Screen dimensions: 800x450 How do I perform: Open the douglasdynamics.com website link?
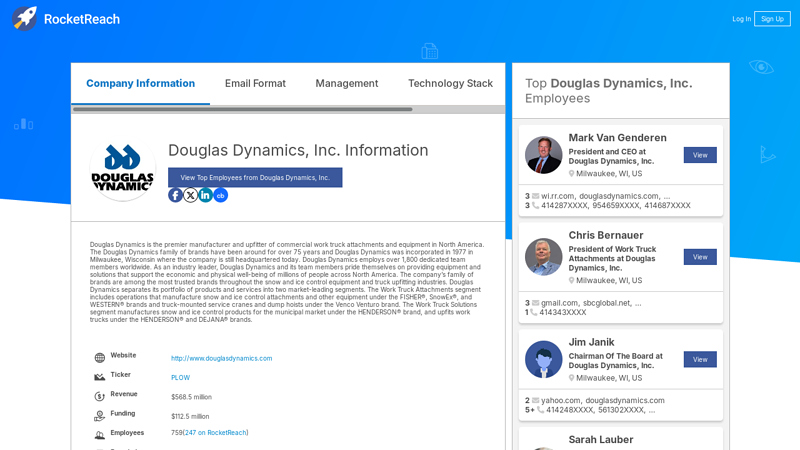pos(221,358)
